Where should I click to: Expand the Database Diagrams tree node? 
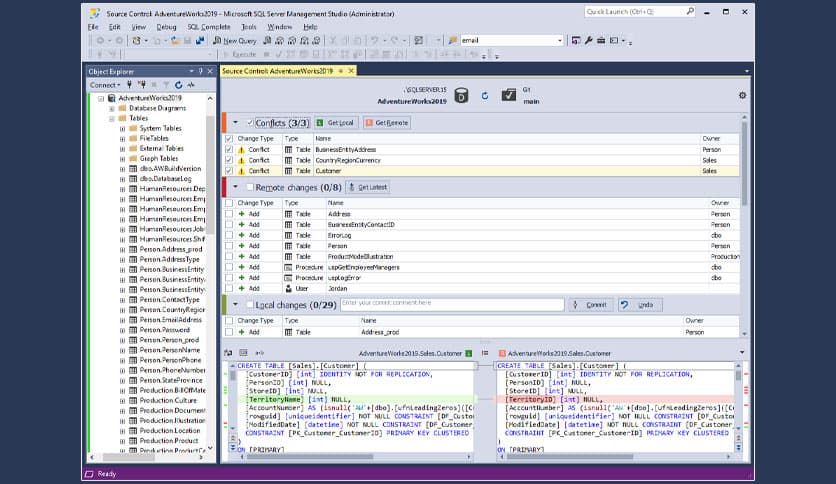coord(112,109)
